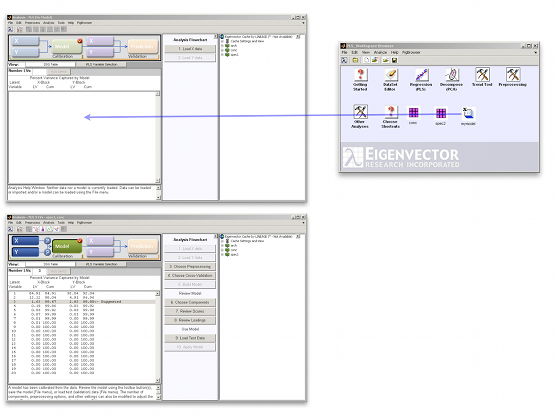This screenshot has width=556, height=417.
Task: Open the Preprocessing shortcut icon
Action: click(513, 75)
